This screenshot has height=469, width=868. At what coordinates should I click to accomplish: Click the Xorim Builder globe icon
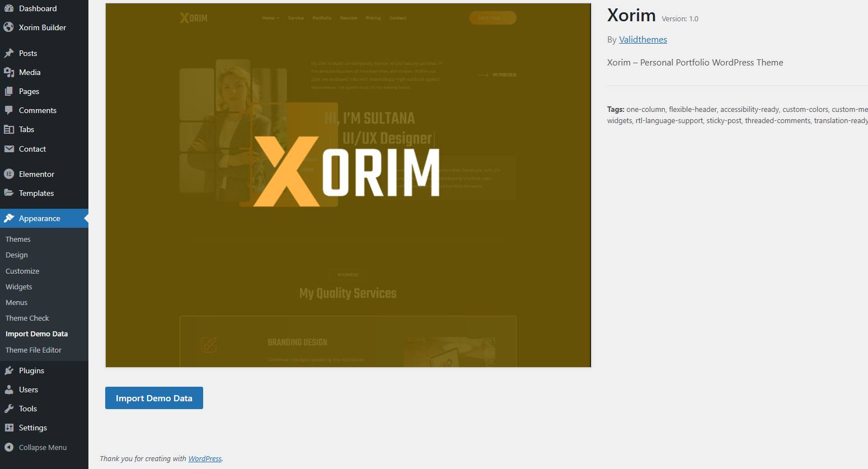[x=9, y=27]
